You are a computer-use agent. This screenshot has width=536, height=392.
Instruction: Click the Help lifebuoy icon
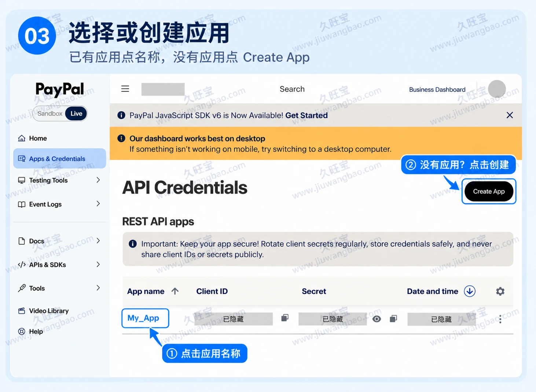point(22,331)
